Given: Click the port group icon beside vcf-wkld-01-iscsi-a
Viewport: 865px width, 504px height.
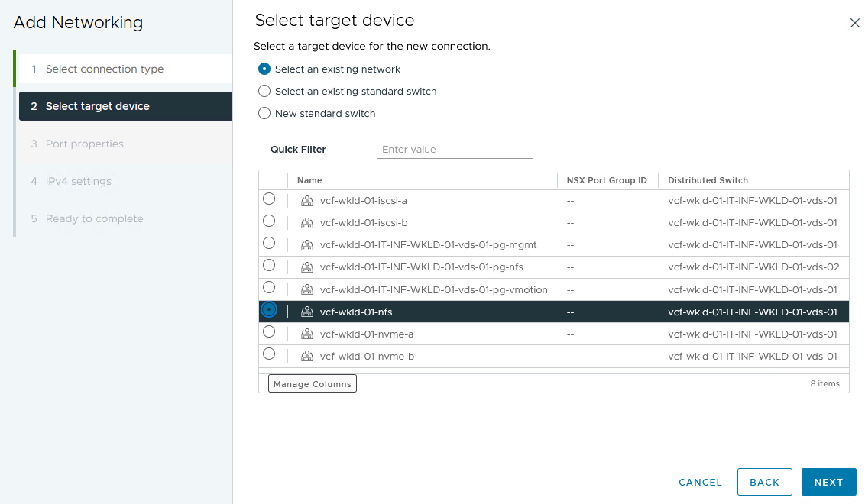Looking at the screenshot, I should coord(307,201).
